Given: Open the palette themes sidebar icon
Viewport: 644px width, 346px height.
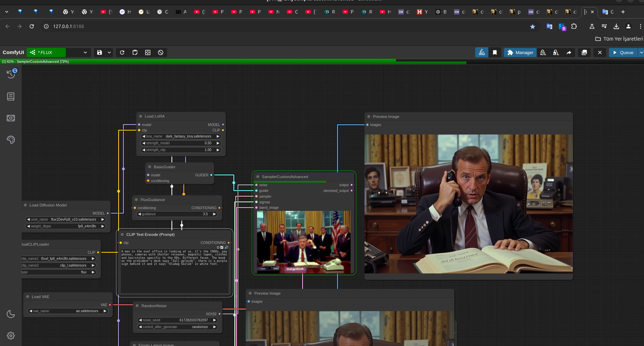Looking at the screenshot, I should point(11,140).
